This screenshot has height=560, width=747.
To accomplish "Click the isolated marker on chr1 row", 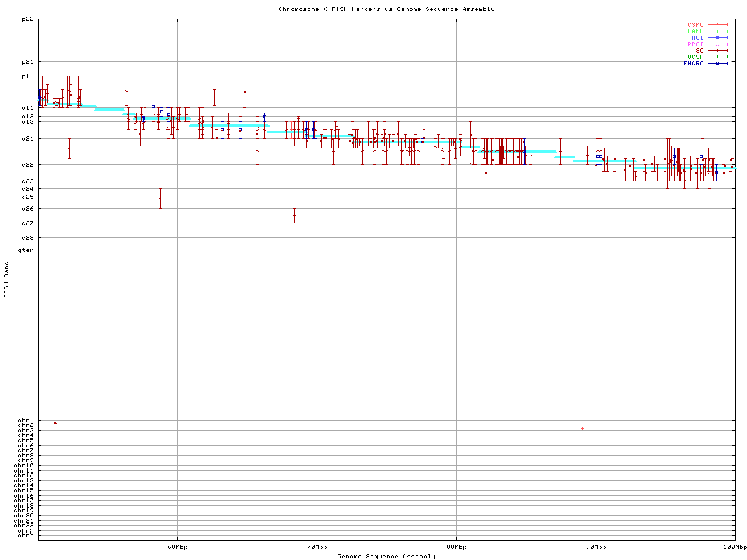I will (55, 423).
